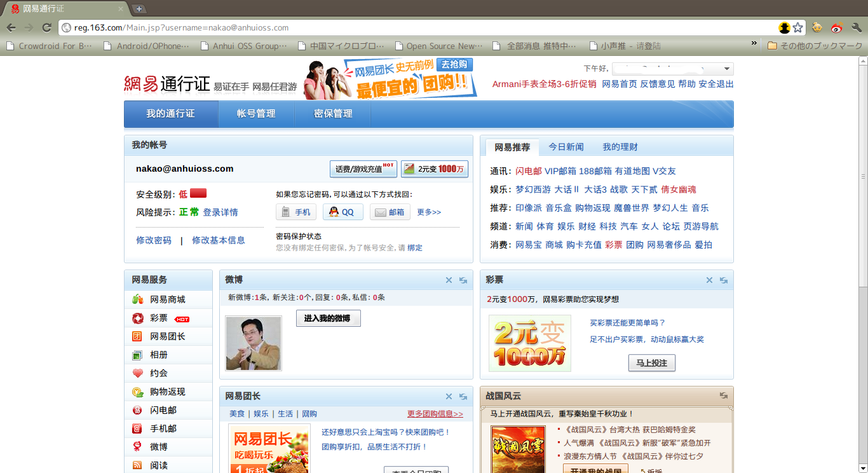868x473 pixels.
Task: Click the profile photo in the 微博 widget
Action: tap(254, 343)
